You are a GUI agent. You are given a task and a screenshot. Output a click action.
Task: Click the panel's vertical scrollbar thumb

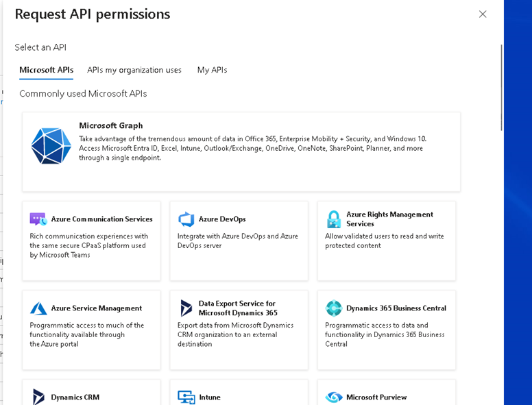point(501,88)
